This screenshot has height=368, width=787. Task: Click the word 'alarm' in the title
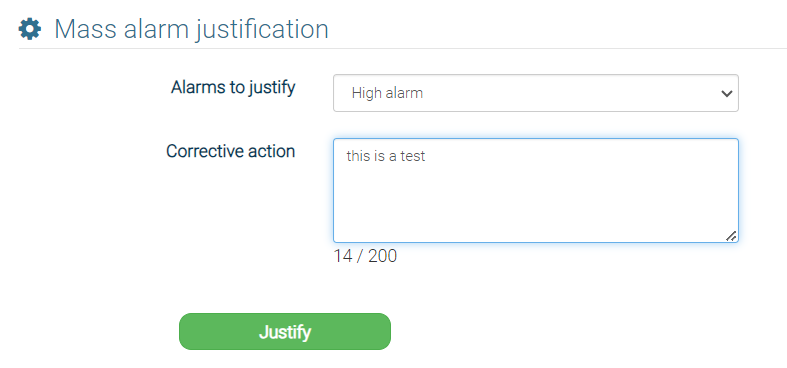pos(156,29)
